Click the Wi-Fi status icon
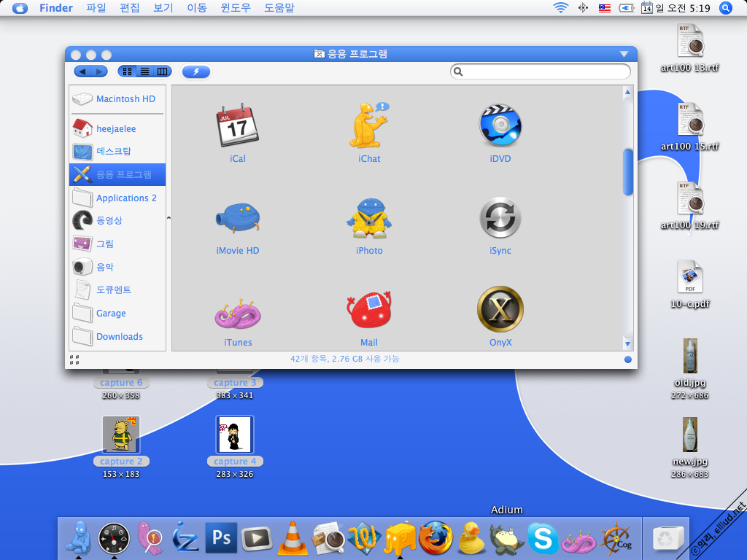Viewport: 747px width, 560px height. [561, 8]
